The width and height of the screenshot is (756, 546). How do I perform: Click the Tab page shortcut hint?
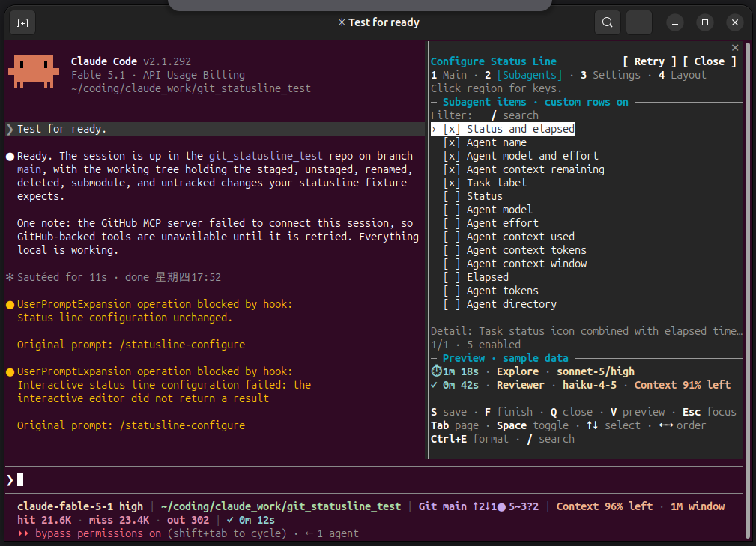(x=455, y=425)
